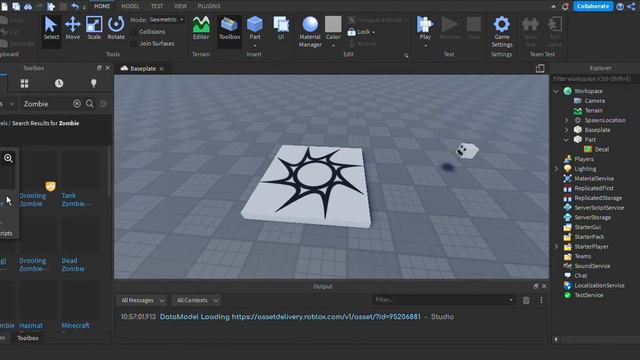640x360 pixels.
Task: Click the thumbnail zoom preview icon
Action: tap(8, 158)
